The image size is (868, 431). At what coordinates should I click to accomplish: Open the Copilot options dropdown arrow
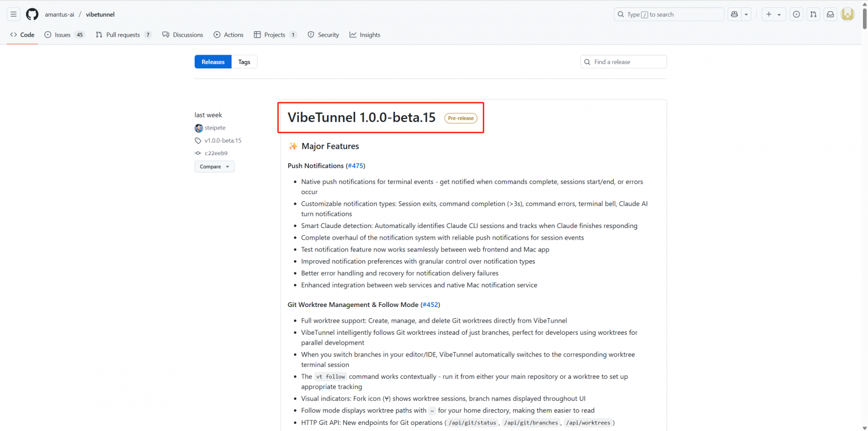pyautogui.click(x=746, y=14)
